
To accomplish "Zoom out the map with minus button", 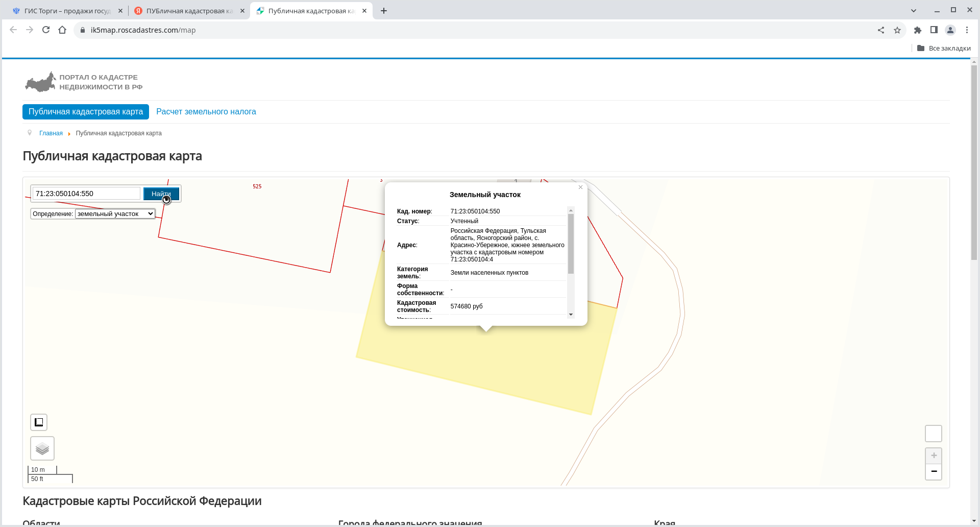I will pos(934,471).
